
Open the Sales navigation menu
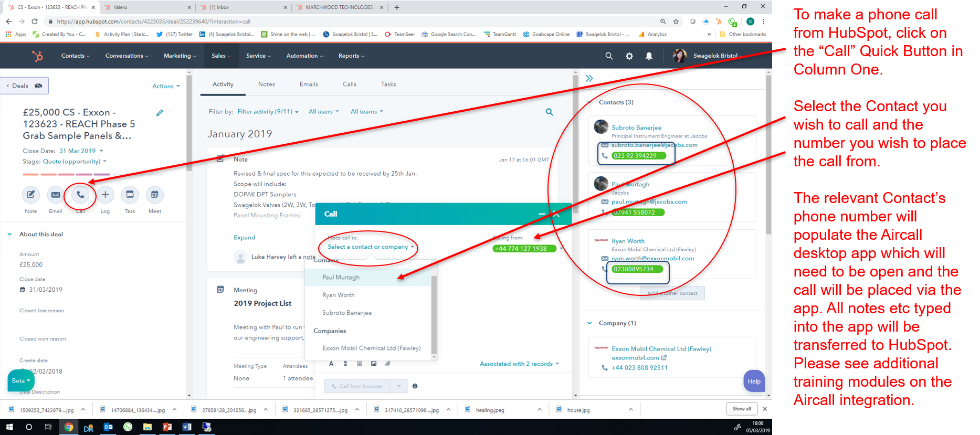(221, 56)
